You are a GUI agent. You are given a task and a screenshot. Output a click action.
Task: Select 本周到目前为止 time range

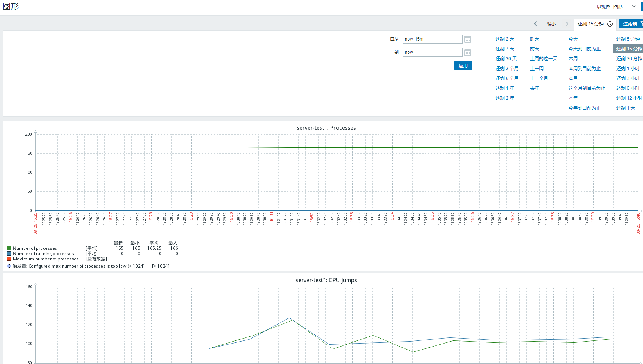tap(585, 69)
